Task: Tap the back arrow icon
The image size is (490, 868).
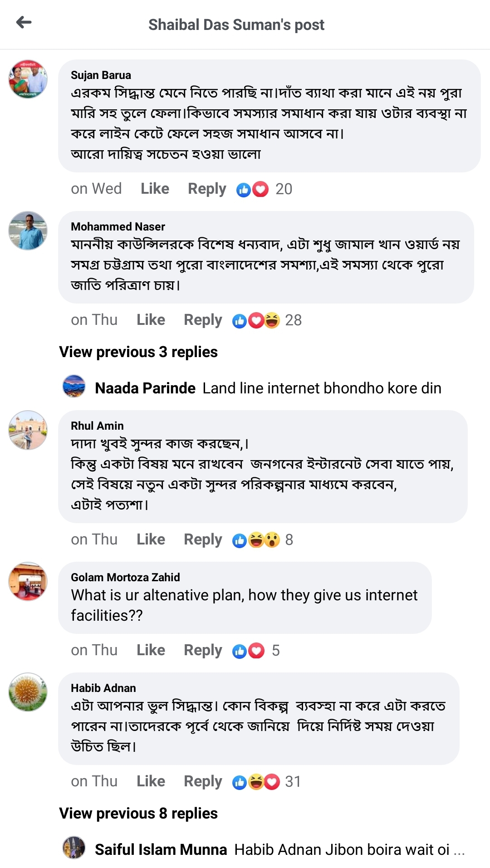Action: tap(24, 22)
